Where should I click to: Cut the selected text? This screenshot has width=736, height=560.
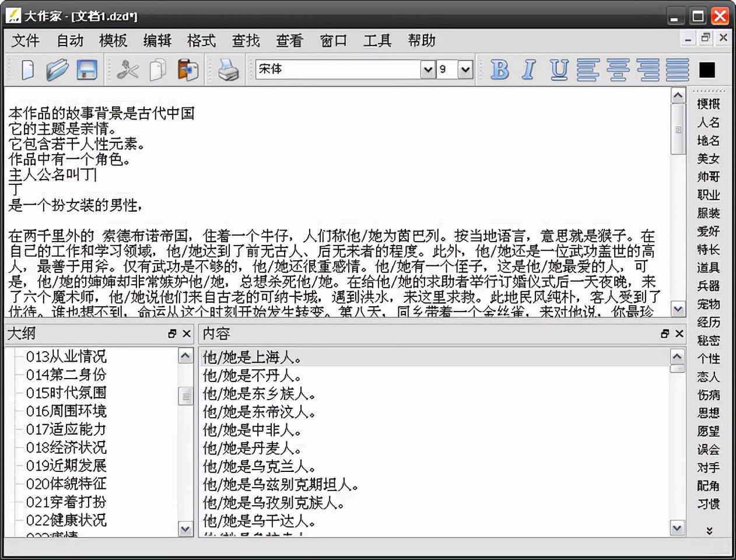pos(127,69)
